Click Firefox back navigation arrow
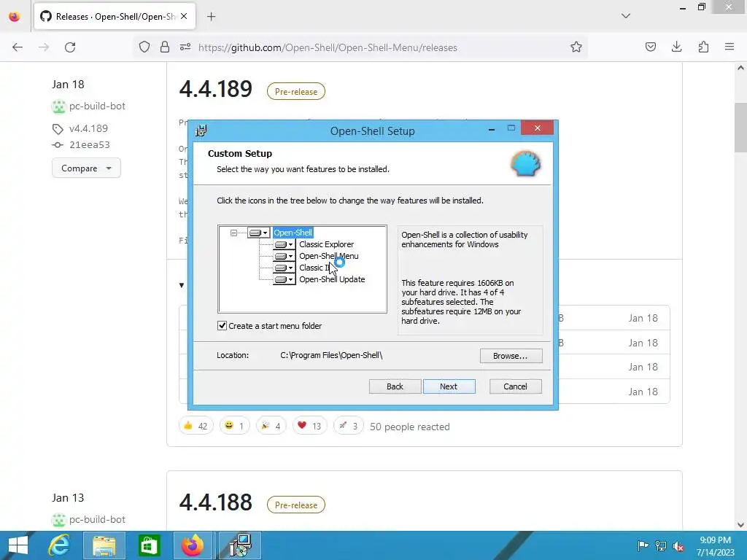This screenshot has width=747, height=560. [18, 47]
